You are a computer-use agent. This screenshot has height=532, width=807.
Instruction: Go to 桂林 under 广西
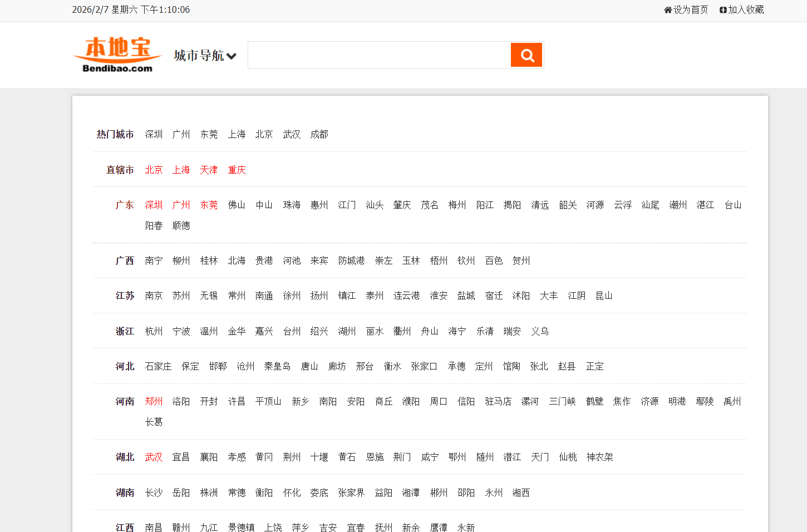pos(209,260)
